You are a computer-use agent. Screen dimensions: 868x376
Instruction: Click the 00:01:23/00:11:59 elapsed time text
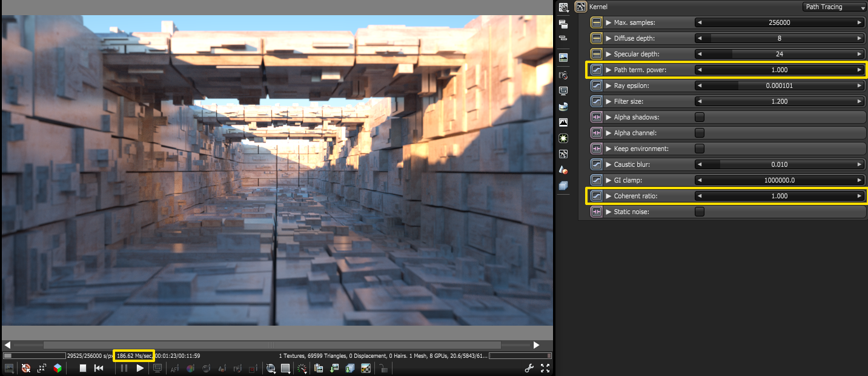pyautogui.click(x=178, y=355)
